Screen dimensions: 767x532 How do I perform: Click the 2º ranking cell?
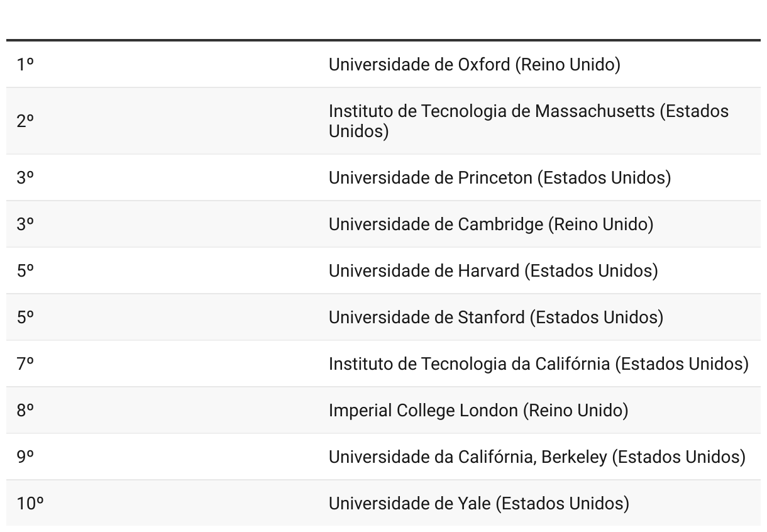(x=25, y=121)
